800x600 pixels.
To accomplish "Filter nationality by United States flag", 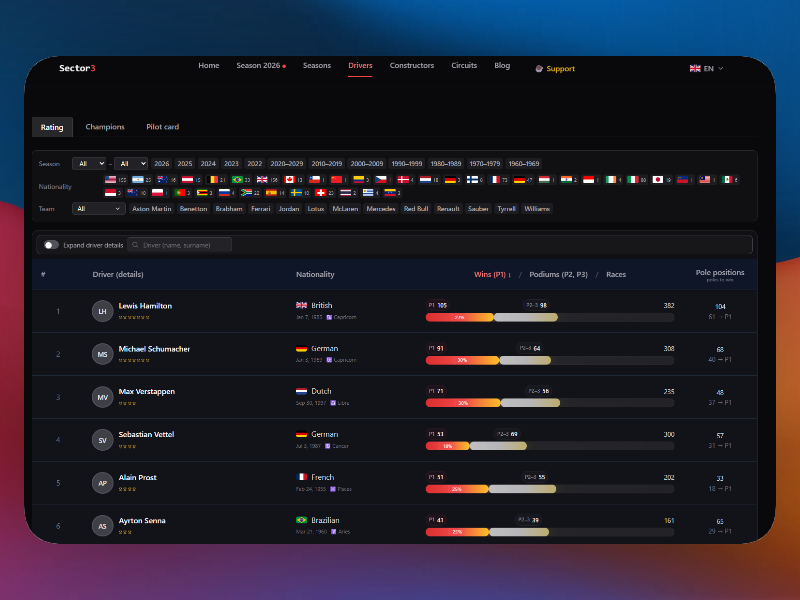I will point(111,180).
